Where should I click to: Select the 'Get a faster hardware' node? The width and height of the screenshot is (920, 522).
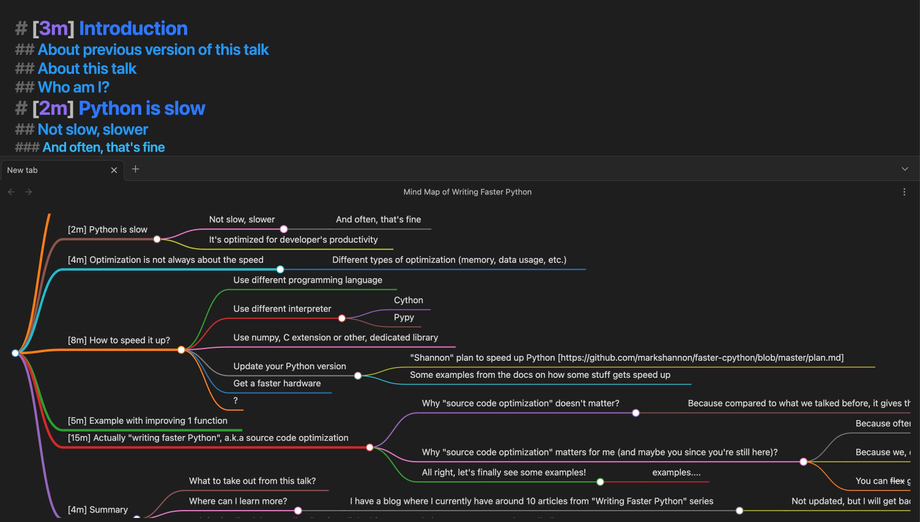click(x=277, y=384)
